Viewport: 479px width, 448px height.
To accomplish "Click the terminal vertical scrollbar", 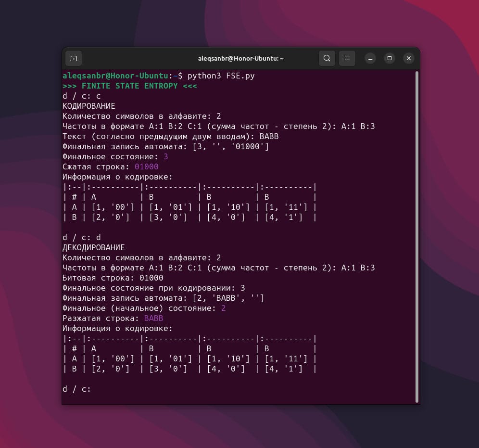I will coord(416,236).
